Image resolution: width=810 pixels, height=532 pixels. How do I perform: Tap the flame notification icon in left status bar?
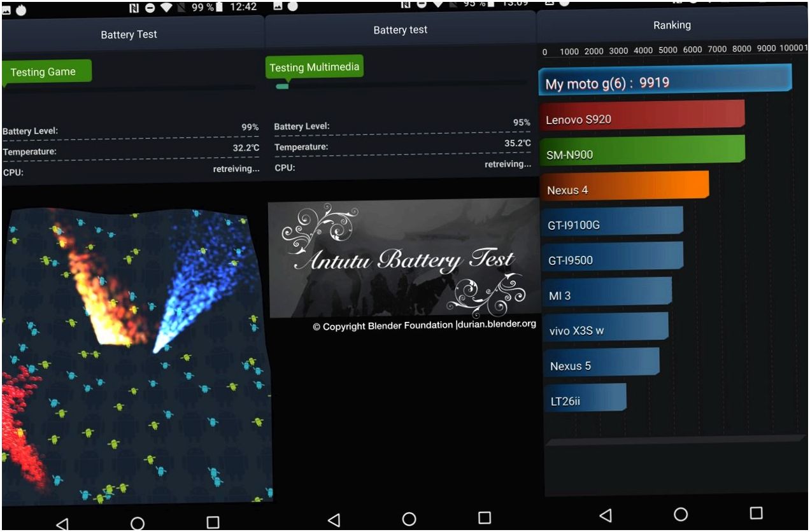22,9
